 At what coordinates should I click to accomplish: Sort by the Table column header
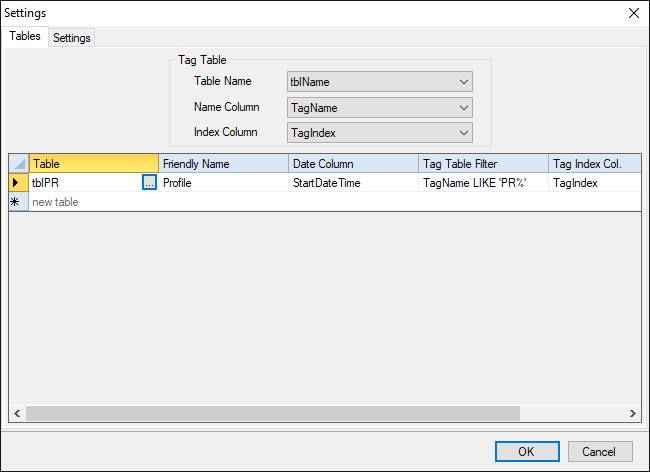point(94,164)
